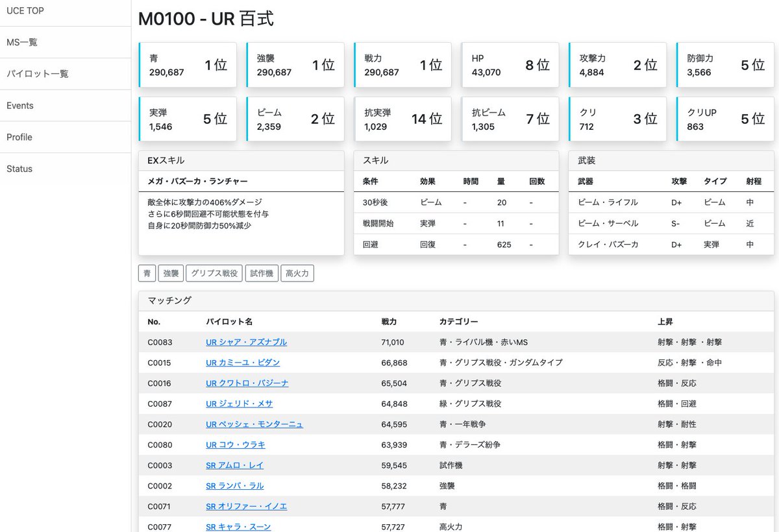This screenshot has width=779, height=532.
Task: Open UCE TOP in sidebar
Action: click(x=25, y=11)
